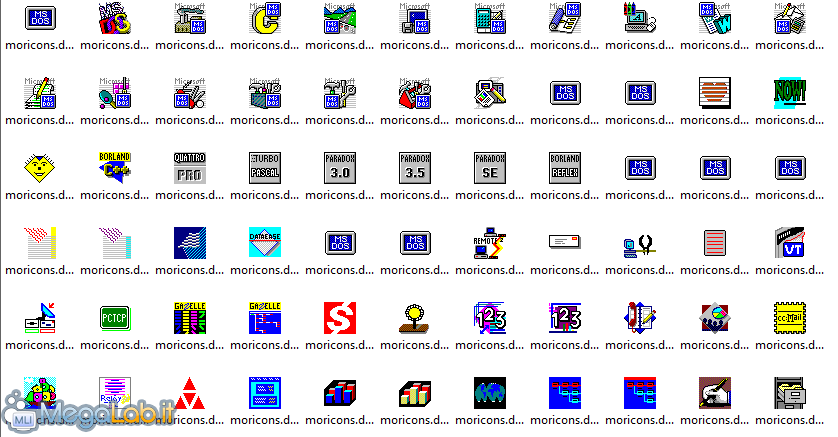838x437 pixels.
Task: Select the green PCTCP icon
Action: tap(115, 318)
